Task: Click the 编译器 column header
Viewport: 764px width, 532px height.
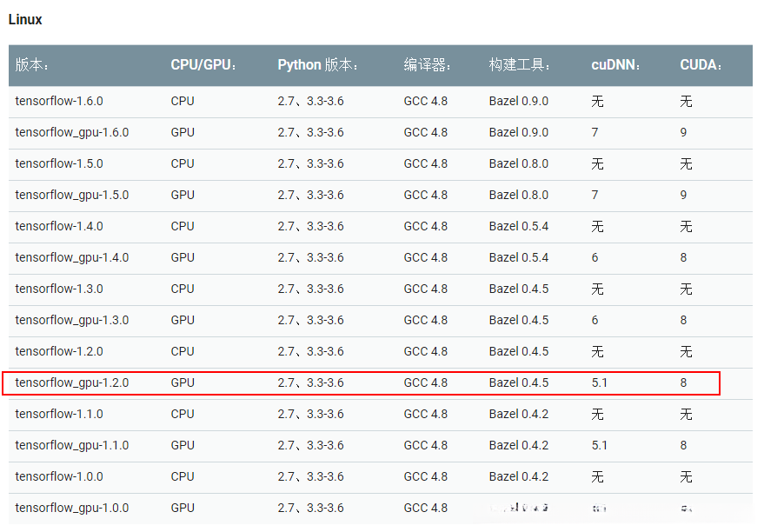Action: (x=428, y=65)
